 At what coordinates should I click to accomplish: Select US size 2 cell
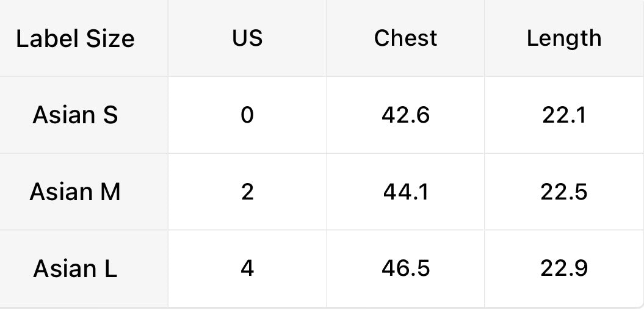(247, 192)
